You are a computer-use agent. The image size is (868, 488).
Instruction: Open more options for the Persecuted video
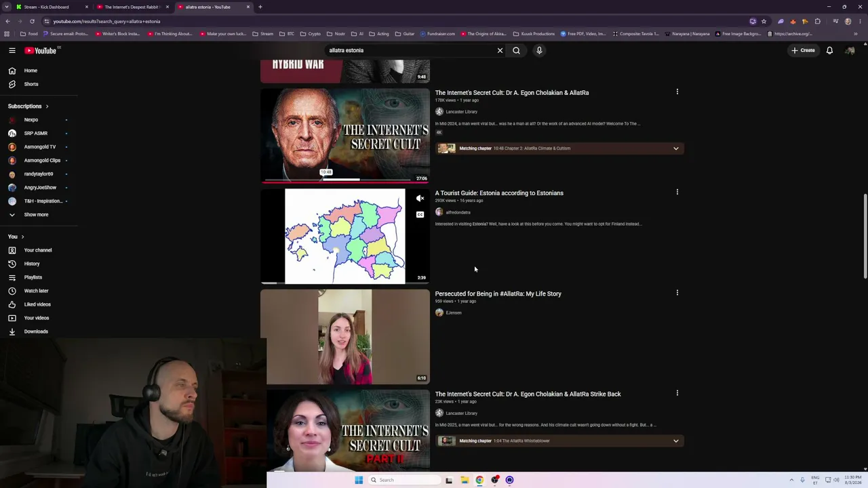(x=677, y=293)
